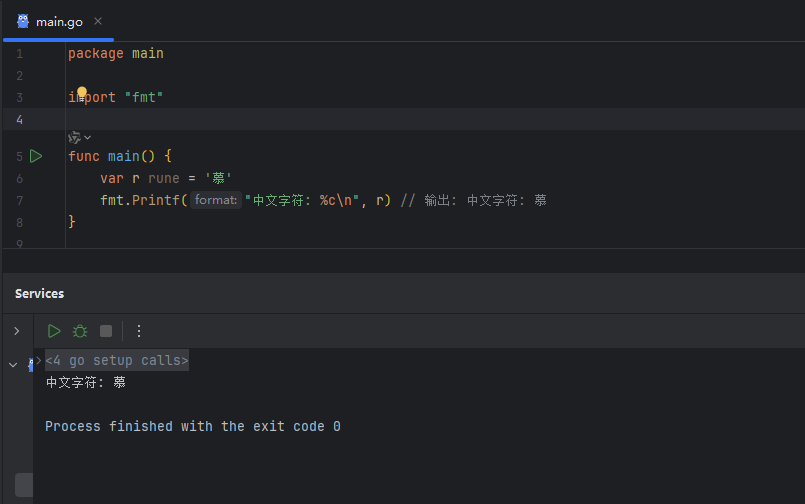805x504 pixels.
Task: Click the Services panel title
Action: pos(39,294)
